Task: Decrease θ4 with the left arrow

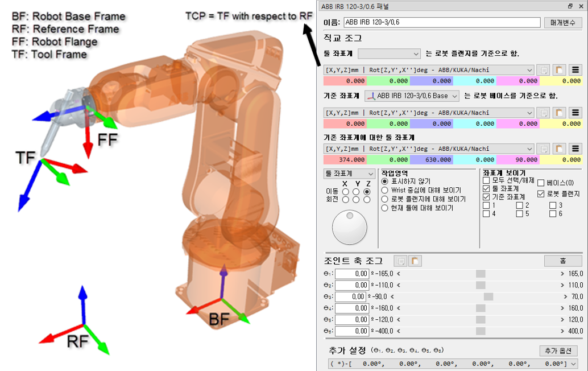Action: [x=399, y=308]
